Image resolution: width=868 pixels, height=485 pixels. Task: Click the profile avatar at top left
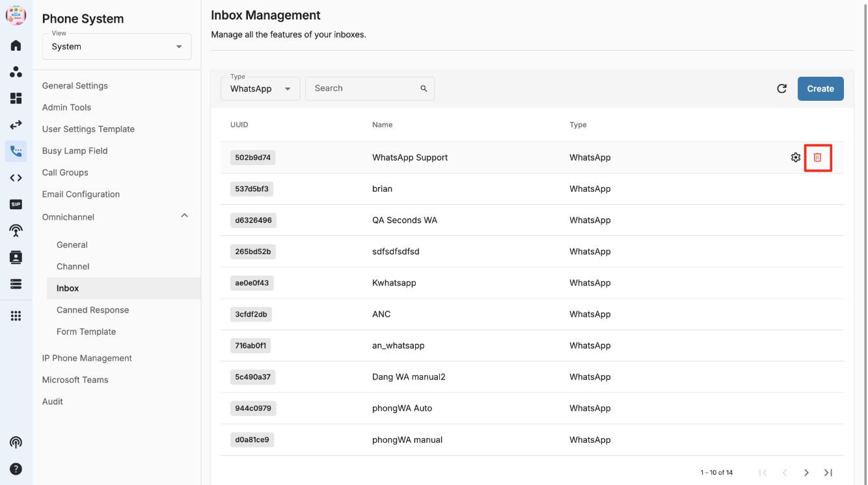(16, 15)
